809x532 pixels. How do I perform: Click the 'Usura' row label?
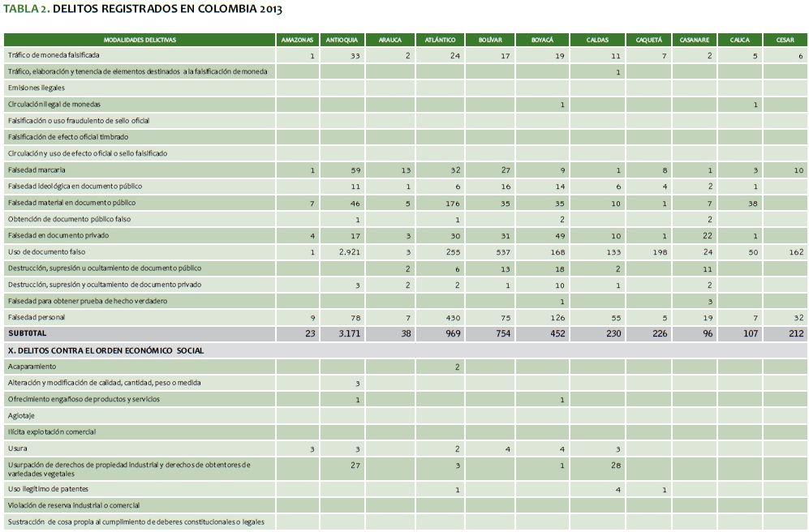(17, 448)
